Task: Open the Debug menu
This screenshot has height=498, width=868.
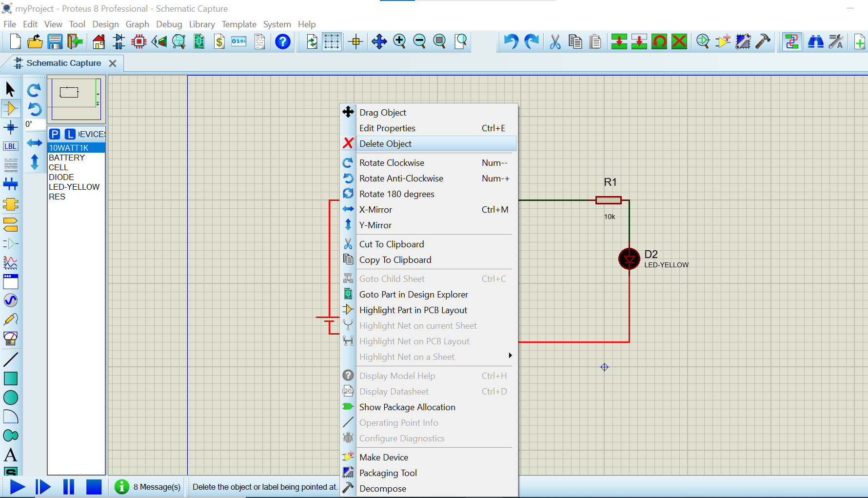Action: click(169, 24)
